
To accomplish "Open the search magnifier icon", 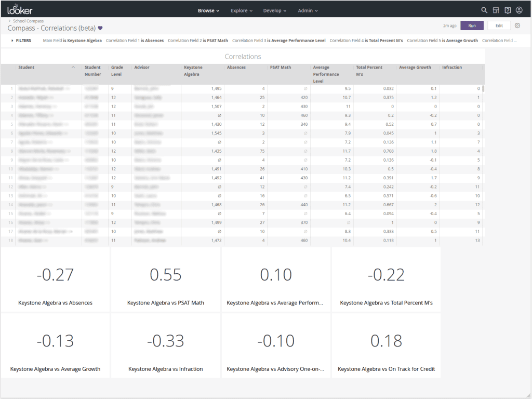I will click(x=484, y=10).
